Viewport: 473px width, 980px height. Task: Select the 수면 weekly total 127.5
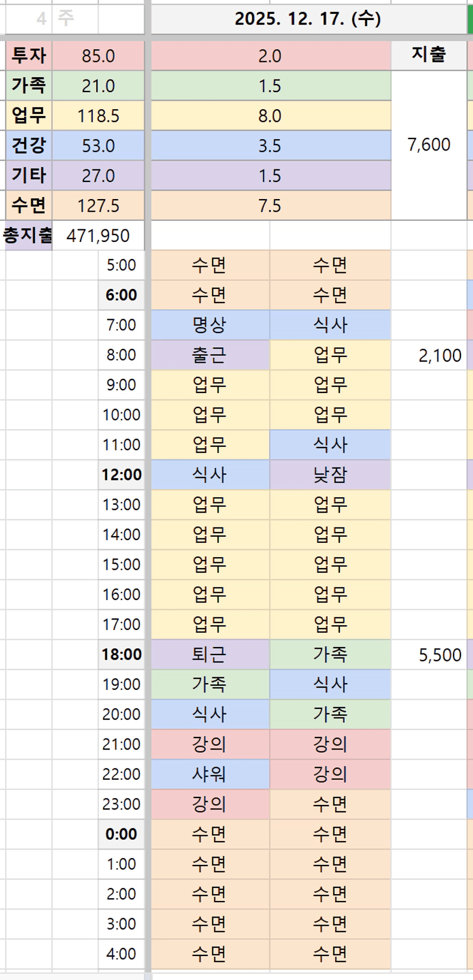pos(98,205)
